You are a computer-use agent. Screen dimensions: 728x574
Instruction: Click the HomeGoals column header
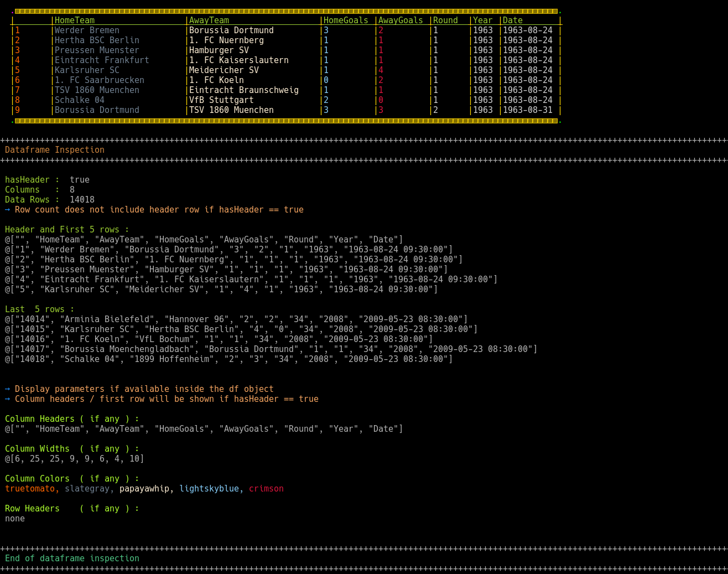[346, 20]
